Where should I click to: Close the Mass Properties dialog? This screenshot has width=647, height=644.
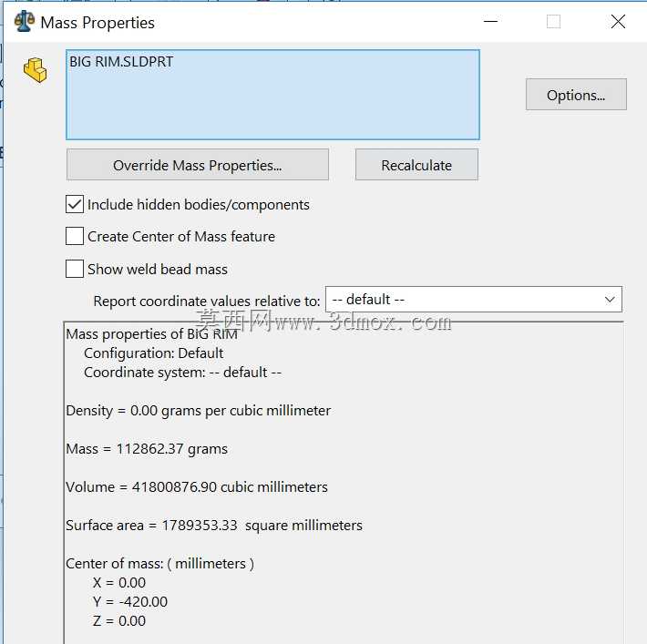click(x=618, y=22)
